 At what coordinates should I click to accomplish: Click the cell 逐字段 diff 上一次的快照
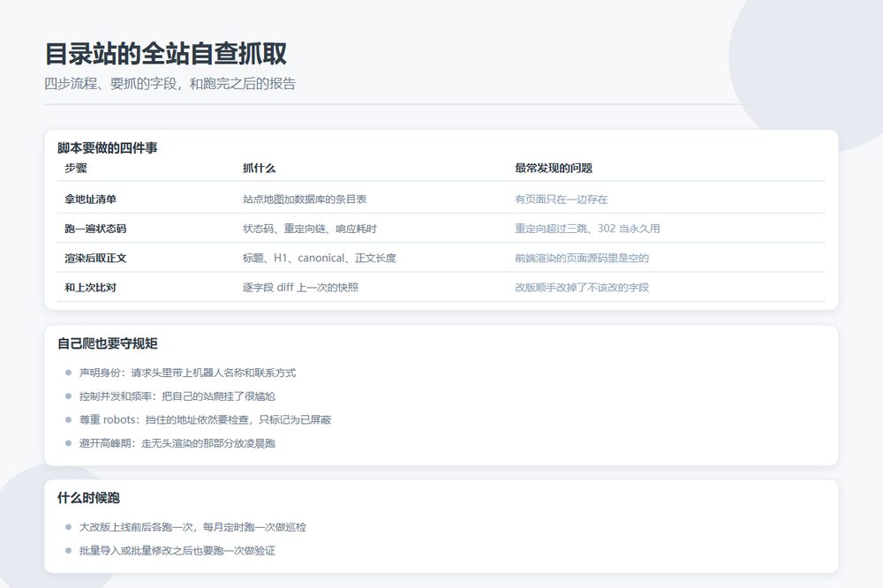pos(300,287)
